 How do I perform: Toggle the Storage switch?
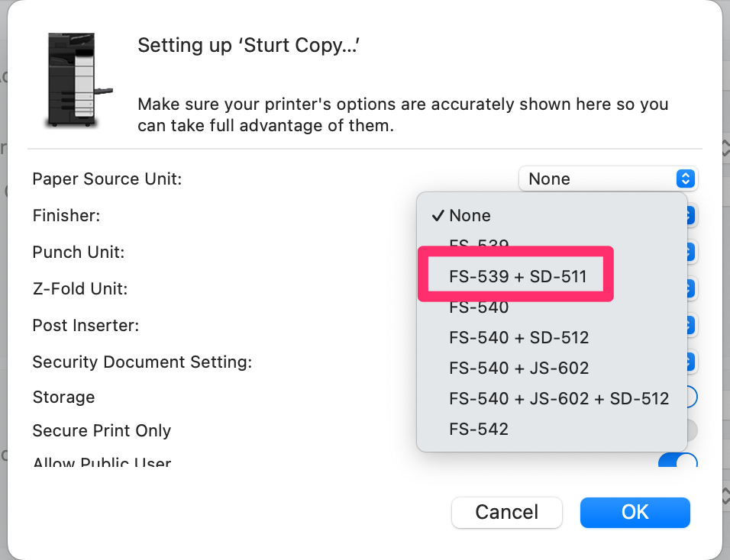click(692, 397)
